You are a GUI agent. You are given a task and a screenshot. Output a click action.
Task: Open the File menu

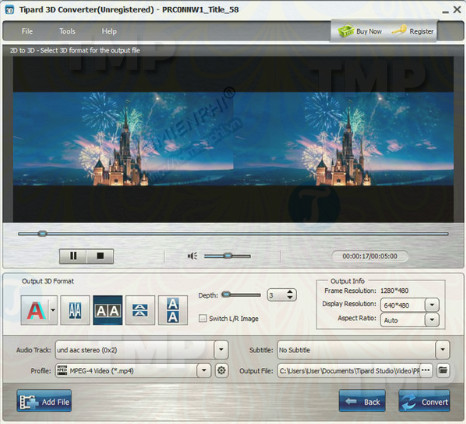point(27,31)
